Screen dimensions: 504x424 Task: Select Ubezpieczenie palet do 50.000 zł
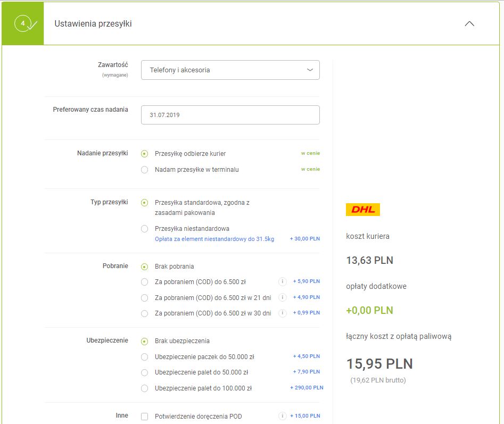click(144, 372)
